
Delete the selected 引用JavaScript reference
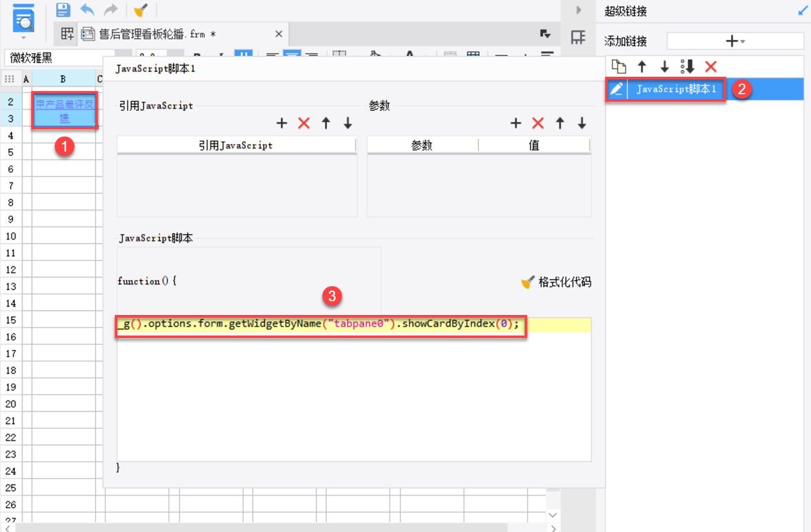(304, 123)
